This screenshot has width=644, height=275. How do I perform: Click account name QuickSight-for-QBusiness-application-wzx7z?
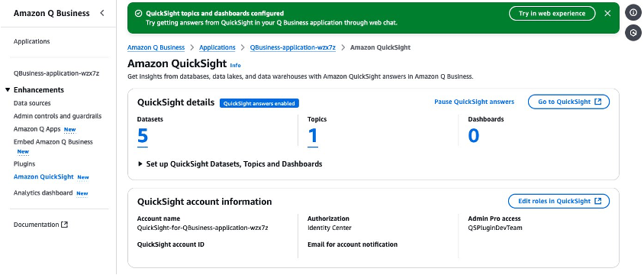202,228
